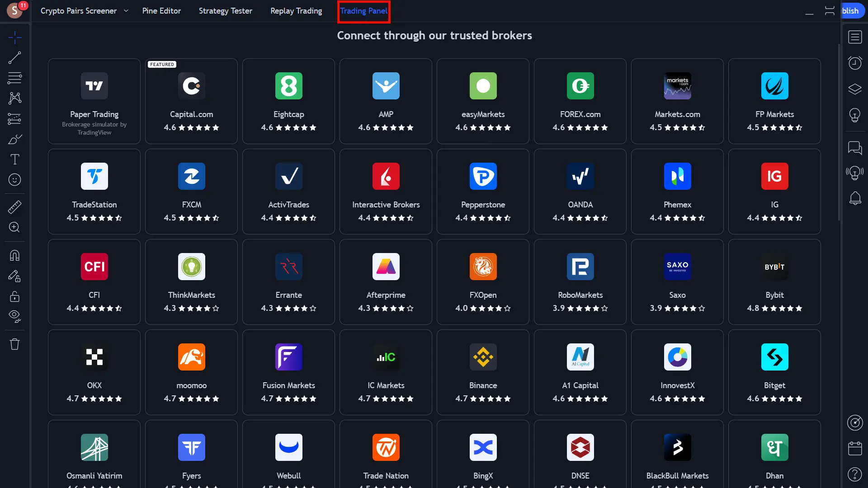Screen dimensions: 868x488
Task: Click the Publish button
Action: click(x=854, y=11)
